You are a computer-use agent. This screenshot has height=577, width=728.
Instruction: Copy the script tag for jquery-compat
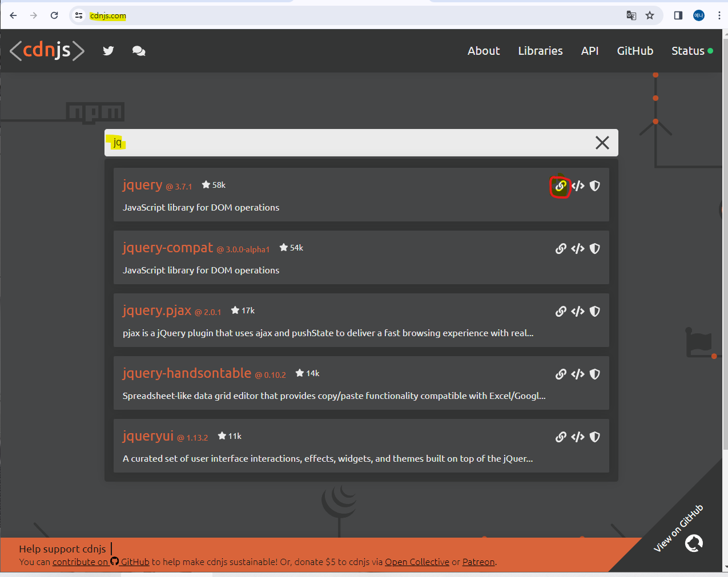click(578, 249)
